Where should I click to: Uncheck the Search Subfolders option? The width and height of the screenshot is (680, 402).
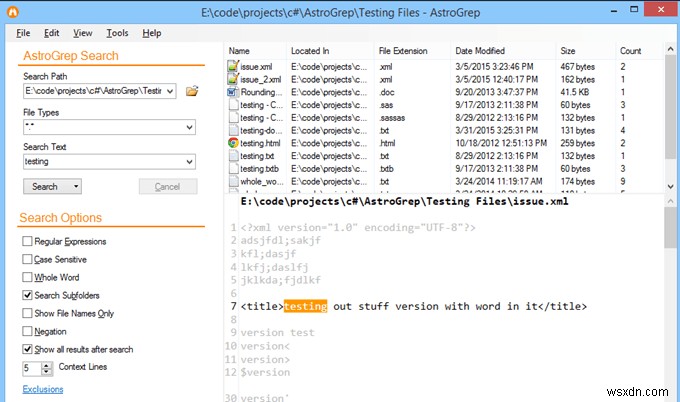(x=27, y=295)
